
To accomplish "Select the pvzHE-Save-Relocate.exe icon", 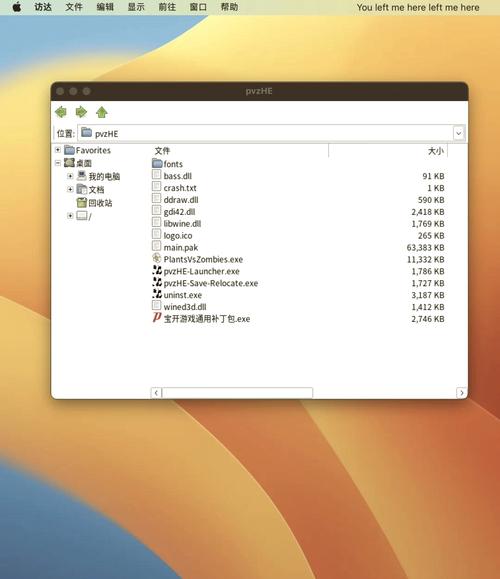I will point(157,282).
